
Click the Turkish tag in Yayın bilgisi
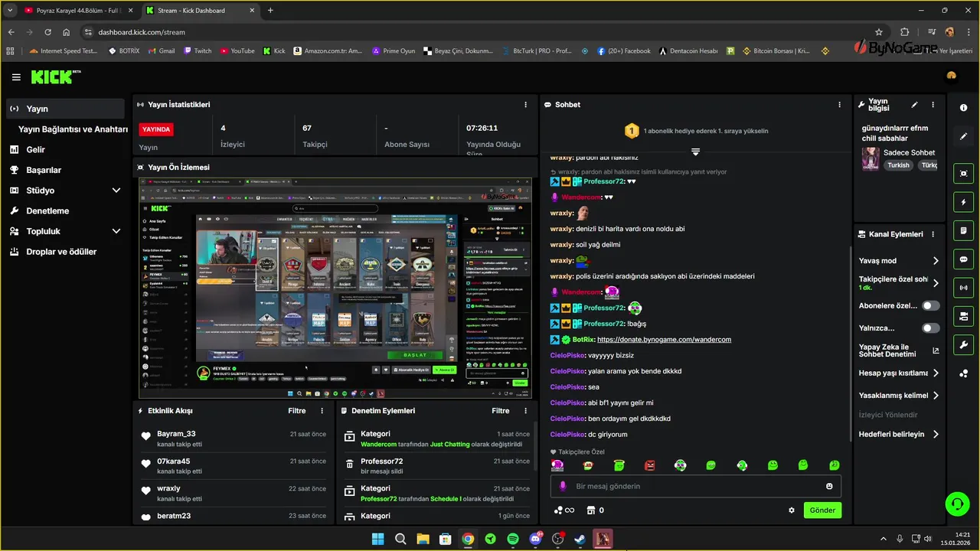(899, 165)
